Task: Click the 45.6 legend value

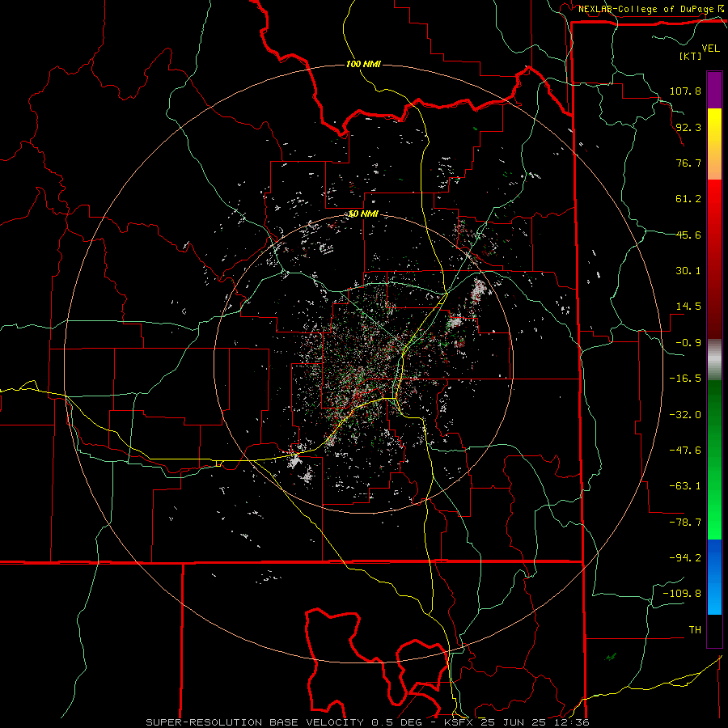Action: 688,235
